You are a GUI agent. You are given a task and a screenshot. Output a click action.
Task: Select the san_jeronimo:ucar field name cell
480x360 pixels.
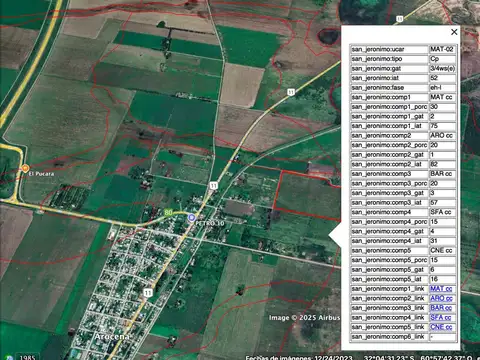389,49
